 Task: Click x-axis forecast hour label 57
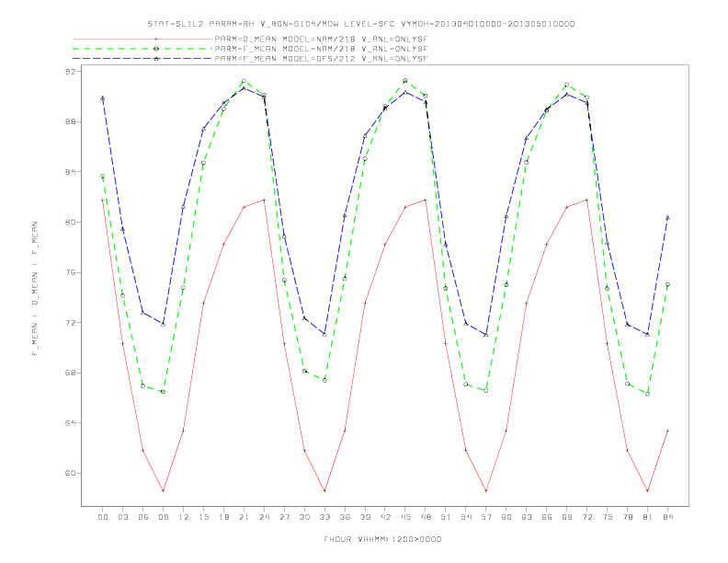[486, 517]
